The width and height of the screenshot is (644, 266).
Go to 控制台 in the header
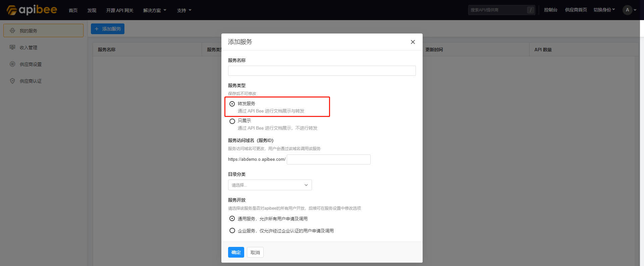tap(551, 10)
